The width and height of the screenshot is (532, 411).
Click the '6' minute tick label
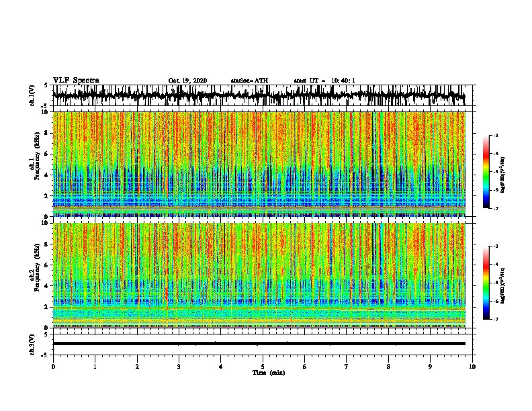pos(305,367)
